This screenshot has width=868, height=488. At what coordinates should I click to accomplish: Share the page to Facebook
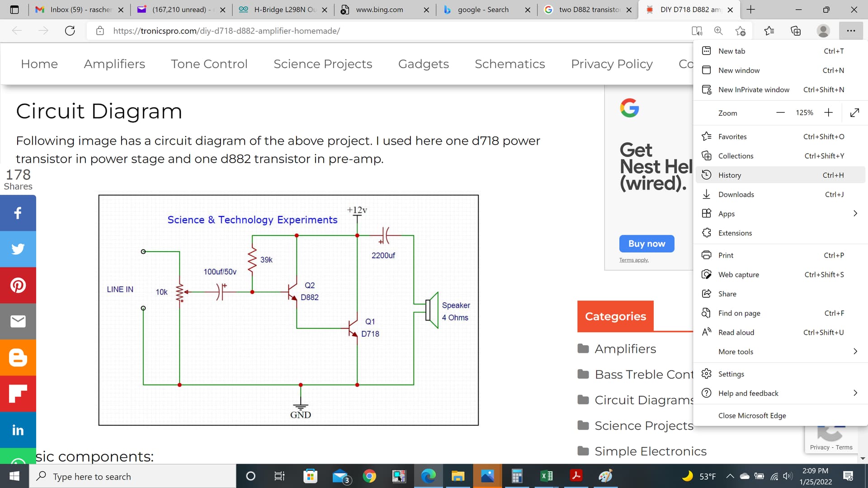[18, 212]
